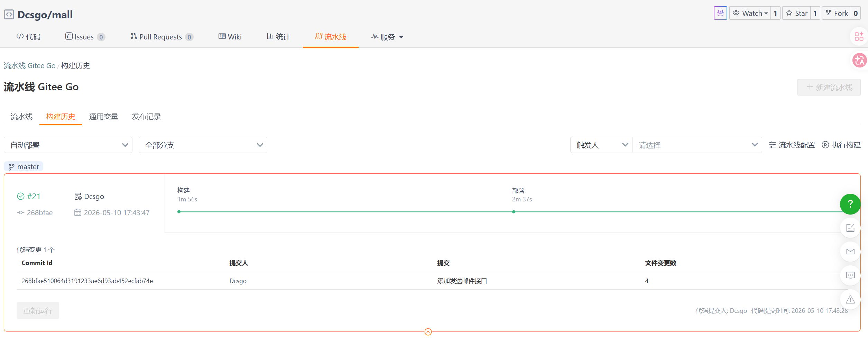Open 流水线配置 settings link
This screenshot has height=354, width=868.
(792, 145)
